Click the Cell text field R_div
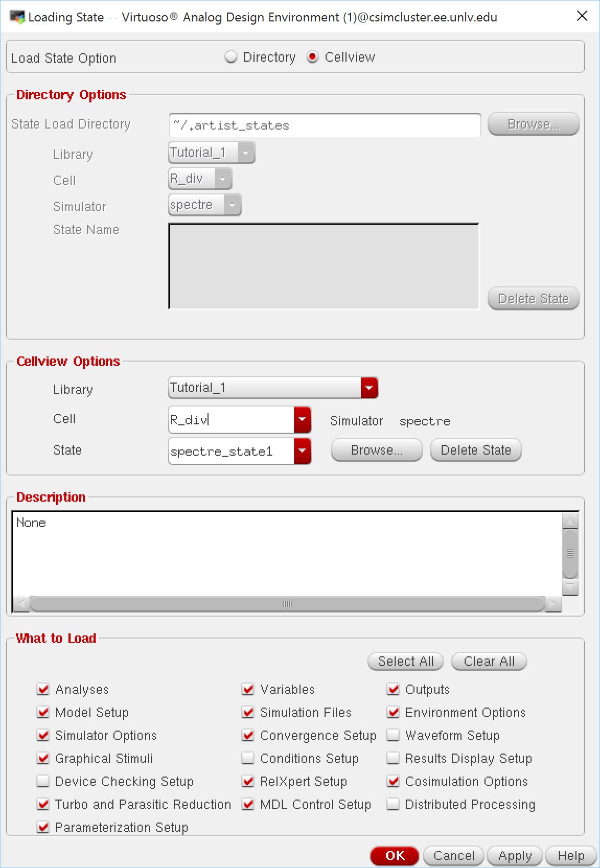 [x=231, y=420]
